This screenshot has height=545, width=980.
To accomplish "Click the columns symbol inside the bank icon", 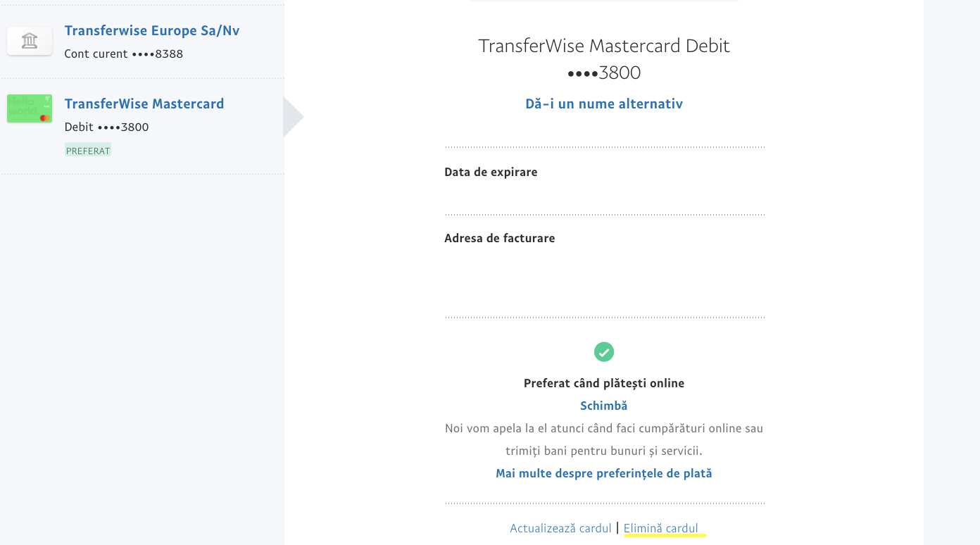I will pyautogui.click(x=29, y=41).
